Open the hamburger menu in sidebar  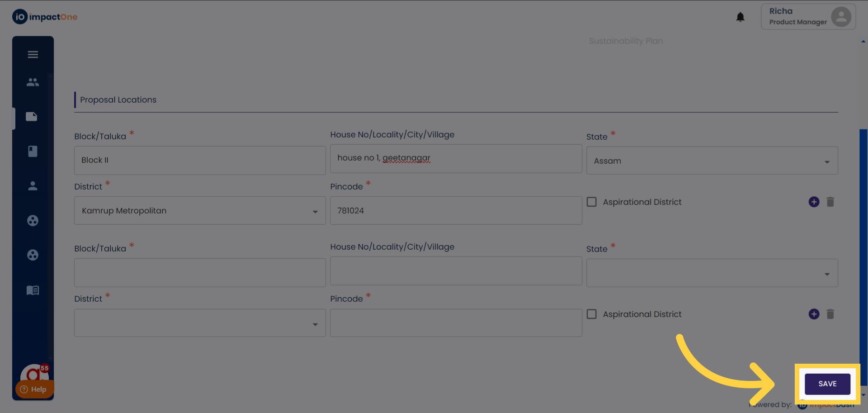[33, 55]
